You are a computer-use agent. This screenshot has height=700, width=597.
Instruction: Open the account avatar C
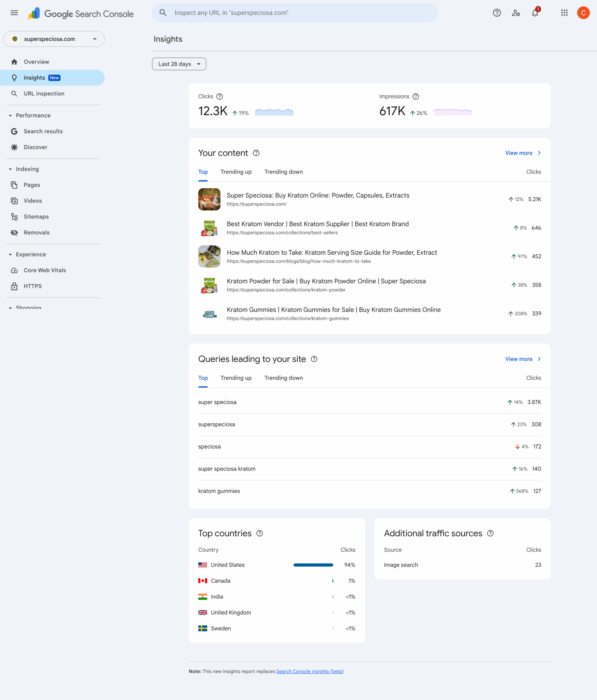583,13
